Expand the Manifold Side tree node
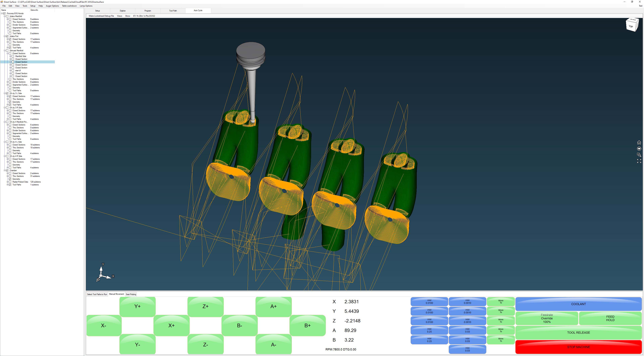This screenshot has width=644, height=356. click(x=10, y=56)
